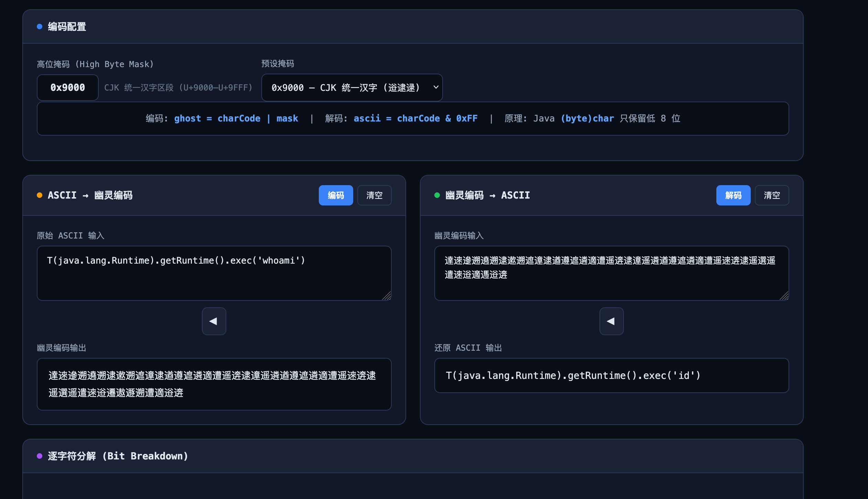The height and width of the screenshot is (499, 868).
Task: Click the resize handle of ghost input textarea
Action: tap(784, 296)
